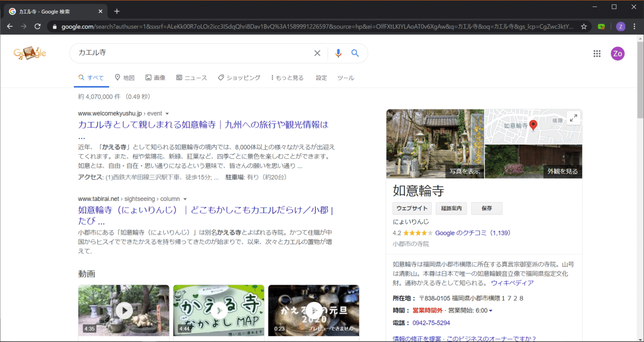Expand tabirai.net result dropdown arrow

point(185,199)
